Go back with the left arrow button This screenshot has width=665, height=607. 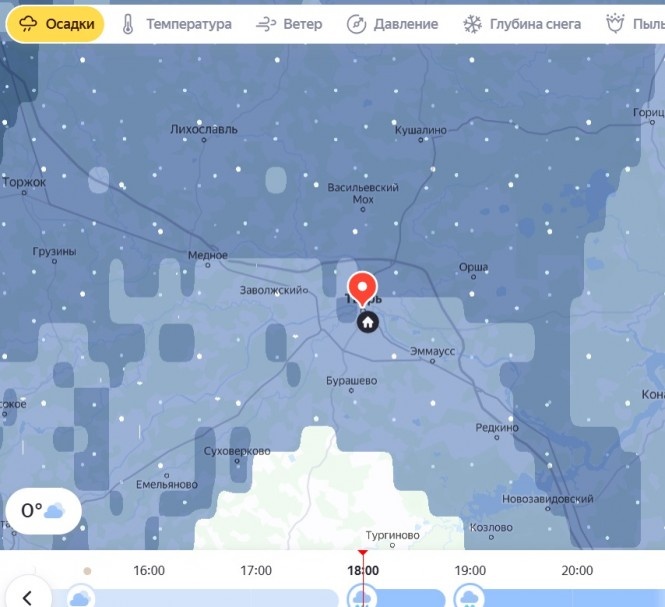pos(27,597)
